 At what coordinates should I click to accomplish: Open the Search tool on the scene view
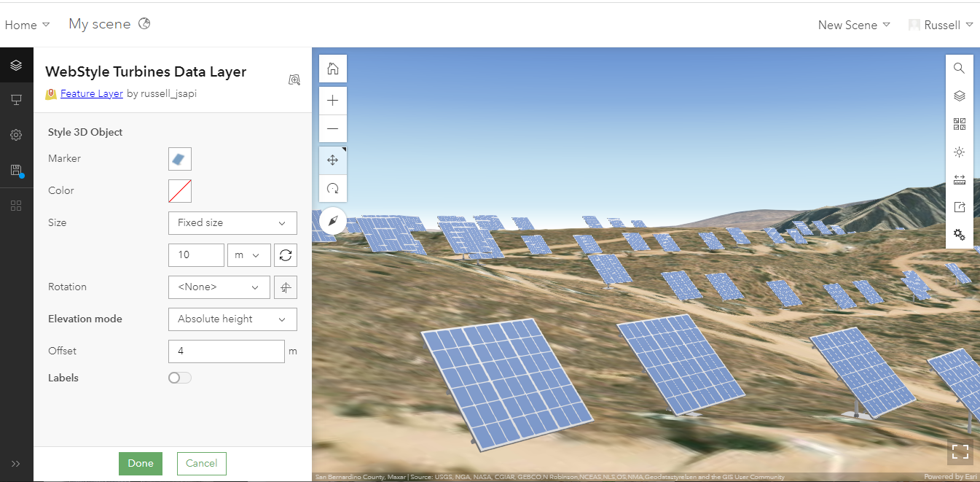tap(959, 68)
